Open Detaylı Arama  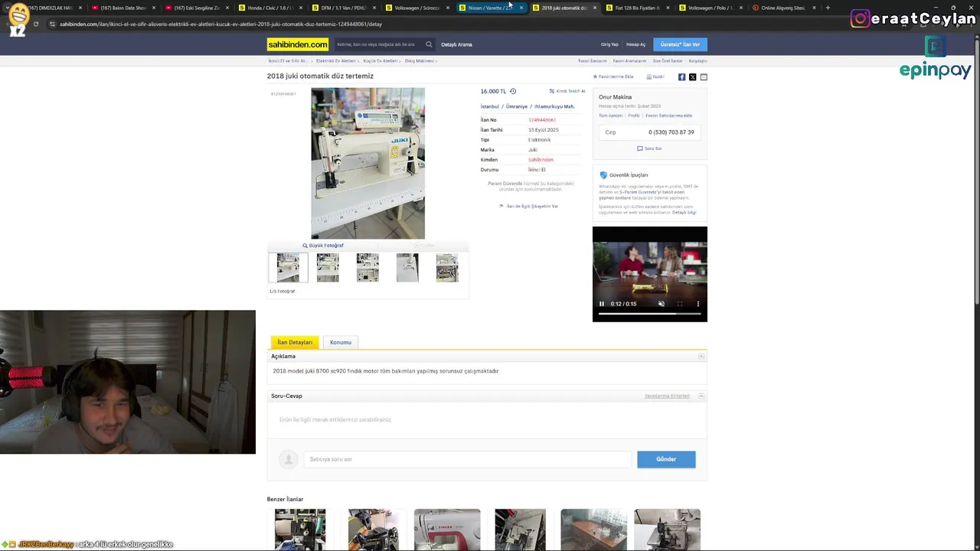pos(456,44)
